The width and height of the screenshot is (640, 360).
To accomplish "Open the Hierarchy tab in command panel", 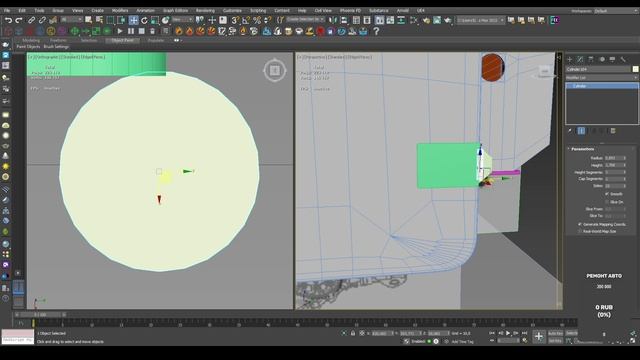I will [x=591, y=59].
